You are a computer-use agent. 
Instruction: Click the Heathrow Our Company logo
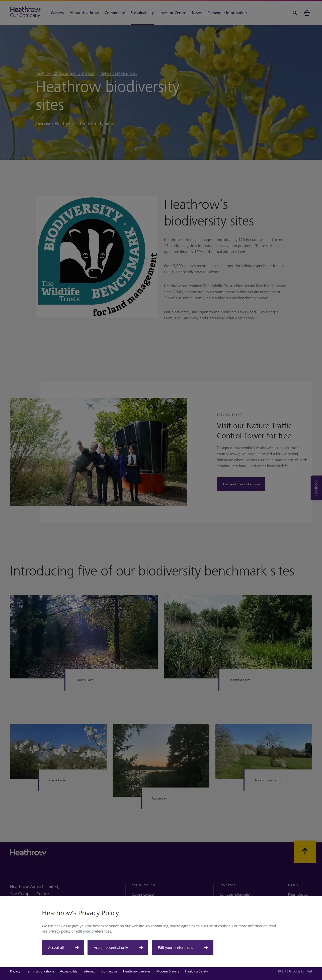pos(25,12)
